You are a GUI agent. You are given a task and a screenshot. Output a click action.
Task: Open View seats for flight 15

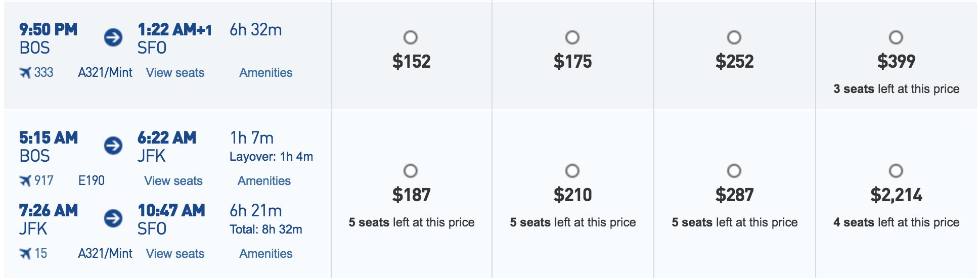pos(175,254)
